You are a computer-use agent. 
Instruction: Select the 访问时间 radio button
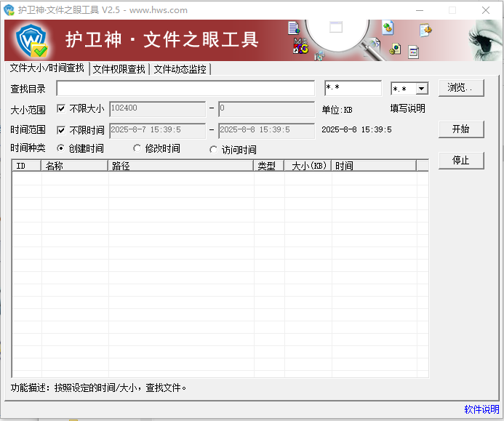pyautogui.click(x=213, y=150)
